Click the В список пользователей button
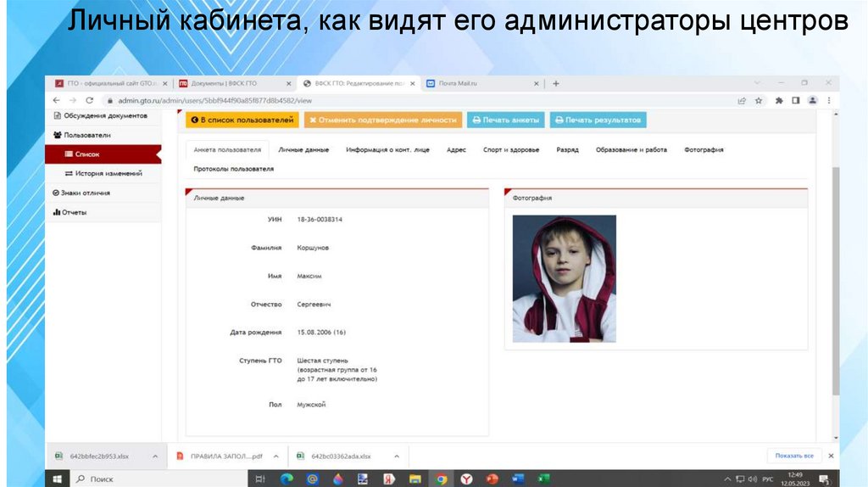Viewport: 868px width, 487px height. click(x=242, y=120)
